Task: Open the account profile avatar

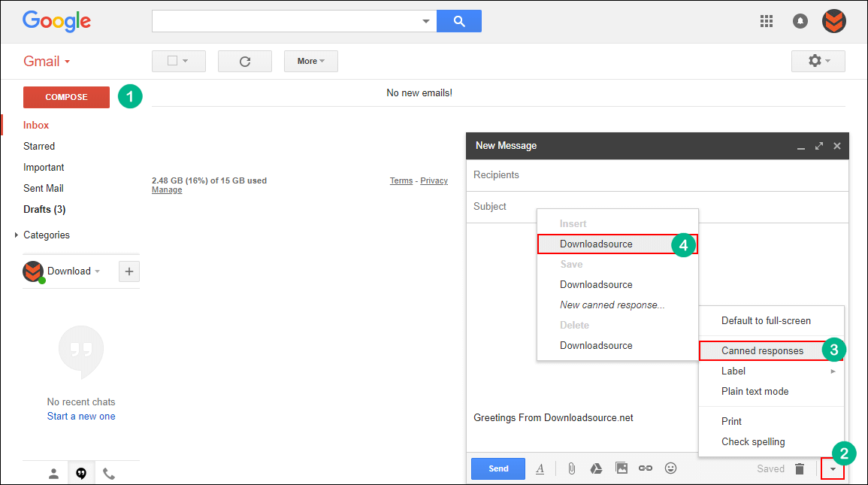Action: (833, 21)
